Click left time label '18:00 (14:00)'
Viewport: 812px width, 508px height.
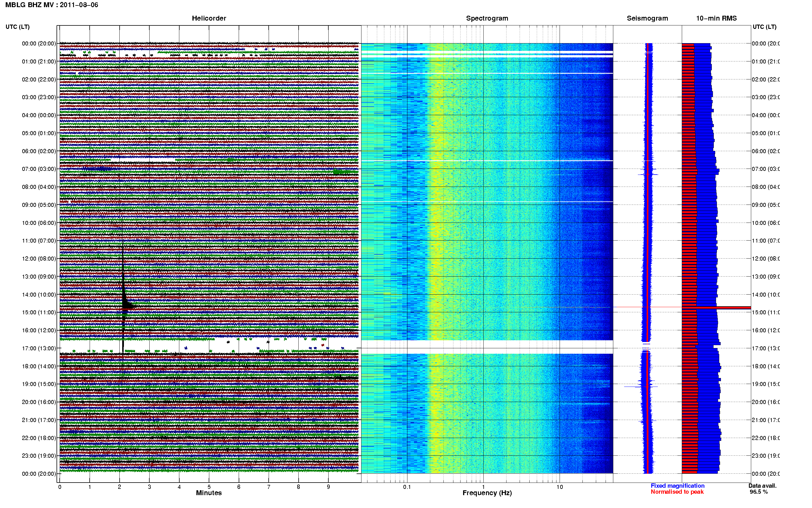pos(39,367)
